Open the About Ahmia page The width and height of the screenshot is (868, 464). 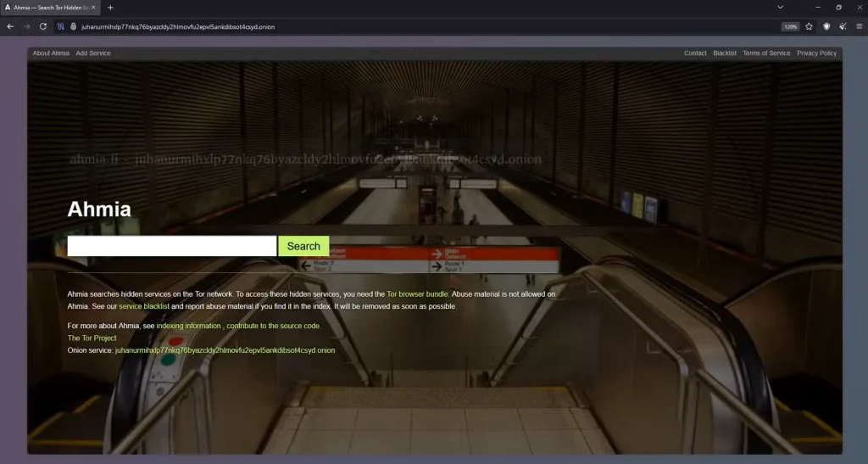click(x=51, y=53)
